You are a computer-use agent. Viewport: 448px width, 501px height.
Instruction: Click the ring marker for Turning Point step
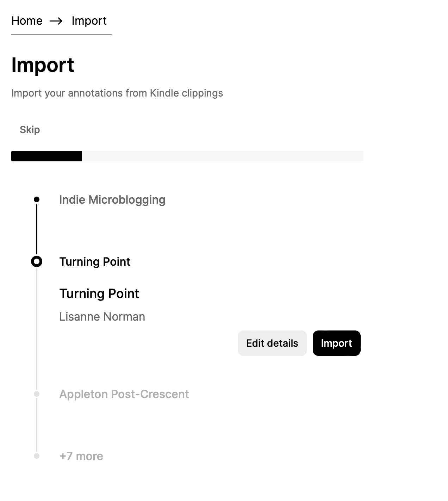(37, 261)
